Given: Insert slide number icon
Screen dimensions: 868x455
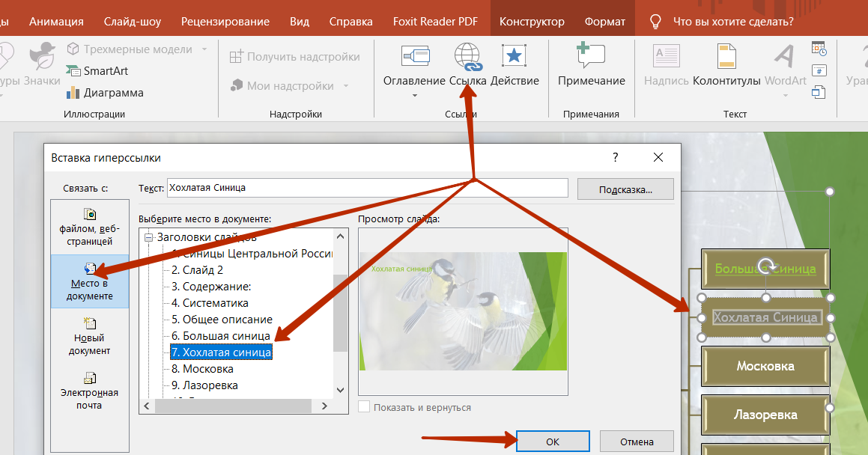Looking at the screenshot, I should 819,70.
